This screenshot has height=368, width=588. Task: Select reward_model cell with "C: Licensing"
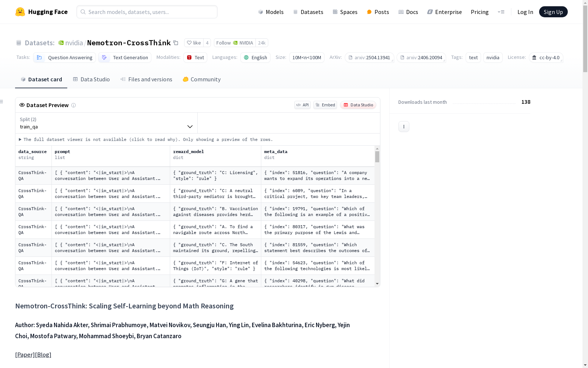pyautogui.click(x=216, y=176)
